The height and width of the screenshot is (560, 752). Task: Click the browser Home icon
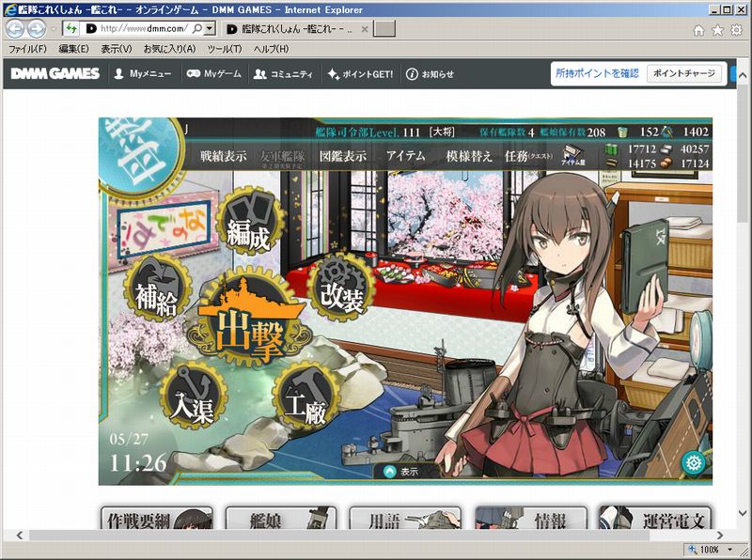tap(698, 31)
